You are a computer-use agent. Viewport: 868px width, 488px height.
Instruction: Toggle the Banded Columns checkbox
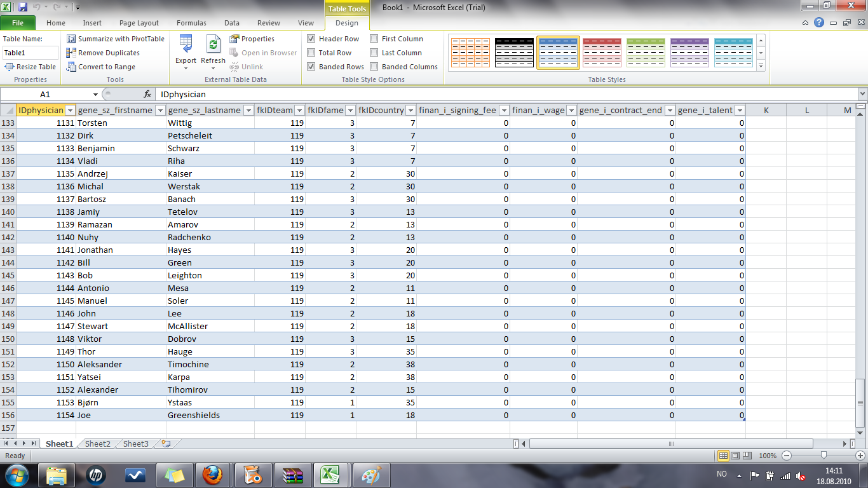pos(374,67)
